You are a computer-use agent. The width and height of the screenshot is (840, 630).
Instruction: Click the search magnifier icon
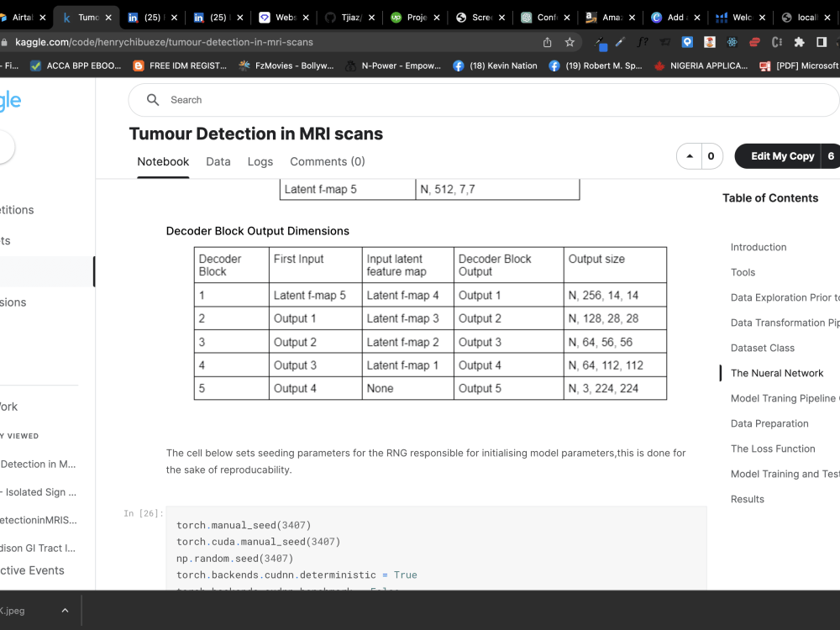pyautogui.click(x=153, y=100)
